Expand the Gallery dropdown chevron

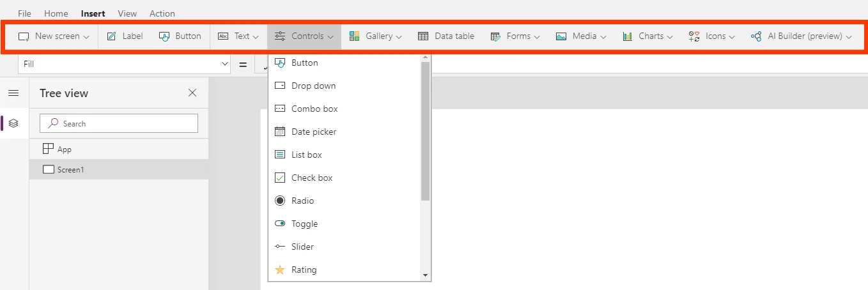[399, 37]
